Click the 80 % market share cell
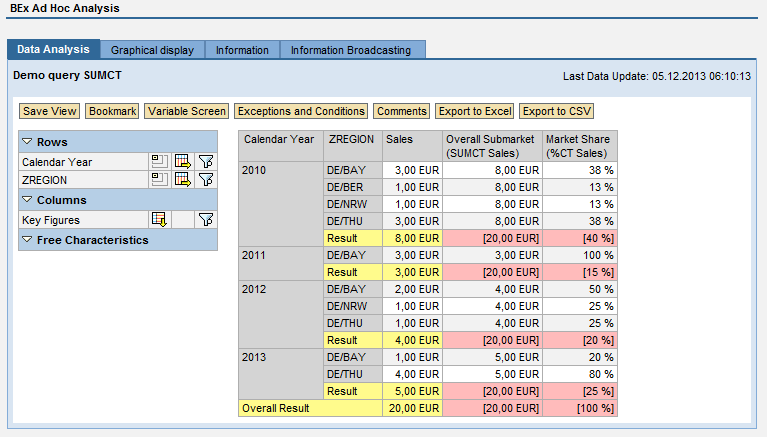This screenshot has width=767, height=437. coord(580,374)
